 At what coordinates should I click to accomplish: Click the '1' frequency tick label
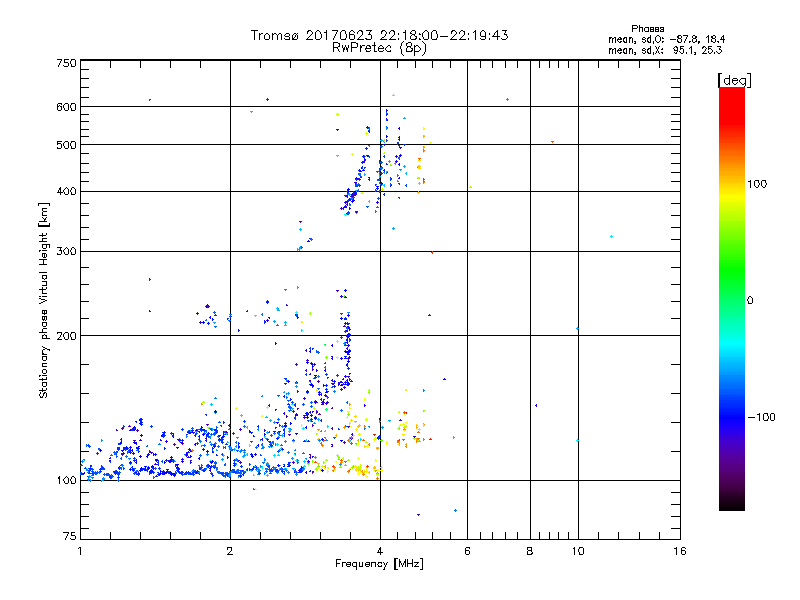click(x=80, y=551)
